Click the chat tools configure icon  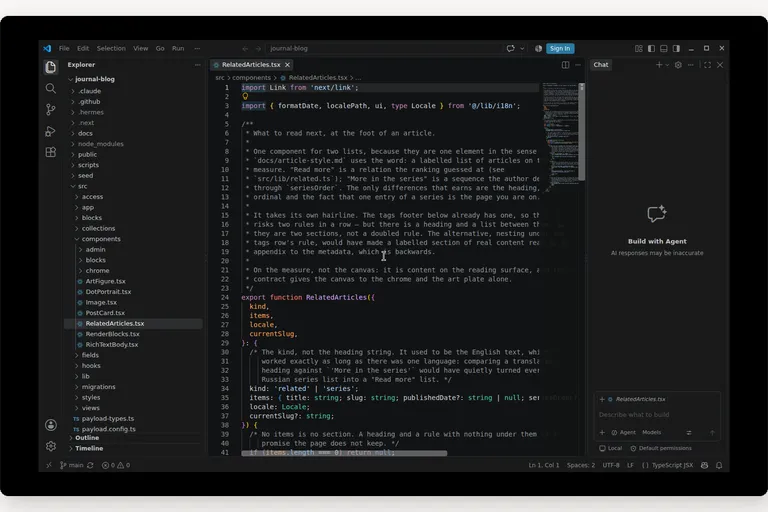coord(689,432)
